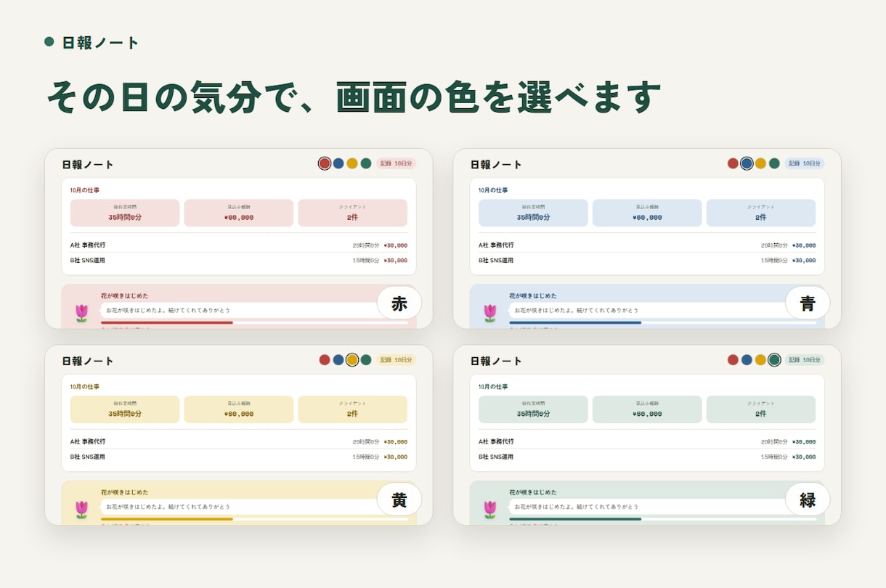Select the B社 SNS運用 row in the yellow panel
Image resolution: width=886 pixels, height=588 pixels.
point(239,457)
